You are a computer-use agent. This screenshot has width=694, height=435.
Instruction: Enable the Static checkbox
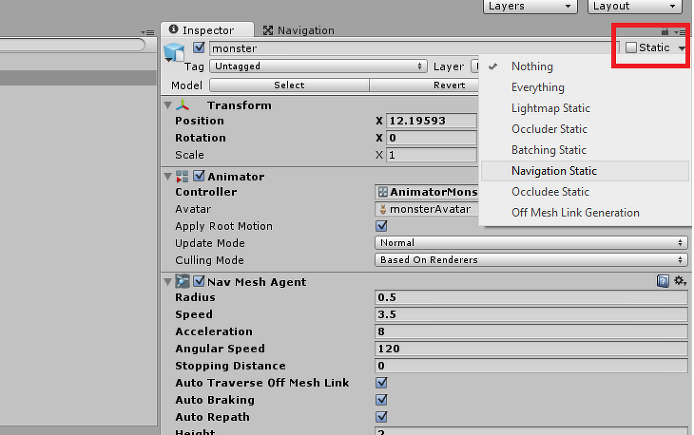point(631,47)
